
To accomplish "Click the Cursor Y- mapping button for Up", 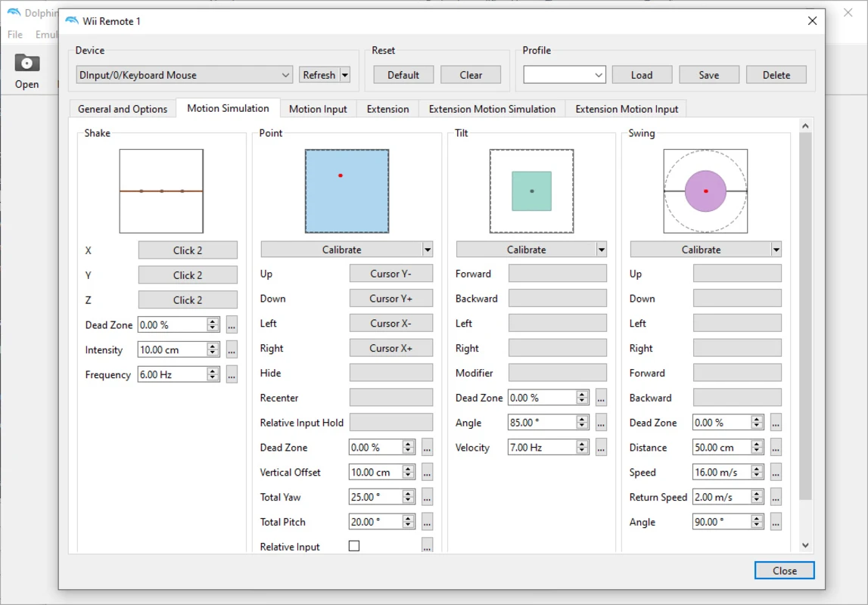I will click(x=390, y=274).
